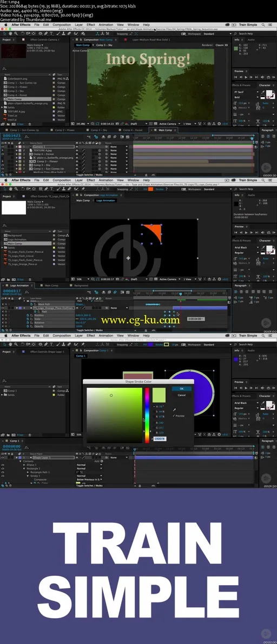Collapse the Rectangle 1 group in the bottom frame timeline

pos(24,468)
